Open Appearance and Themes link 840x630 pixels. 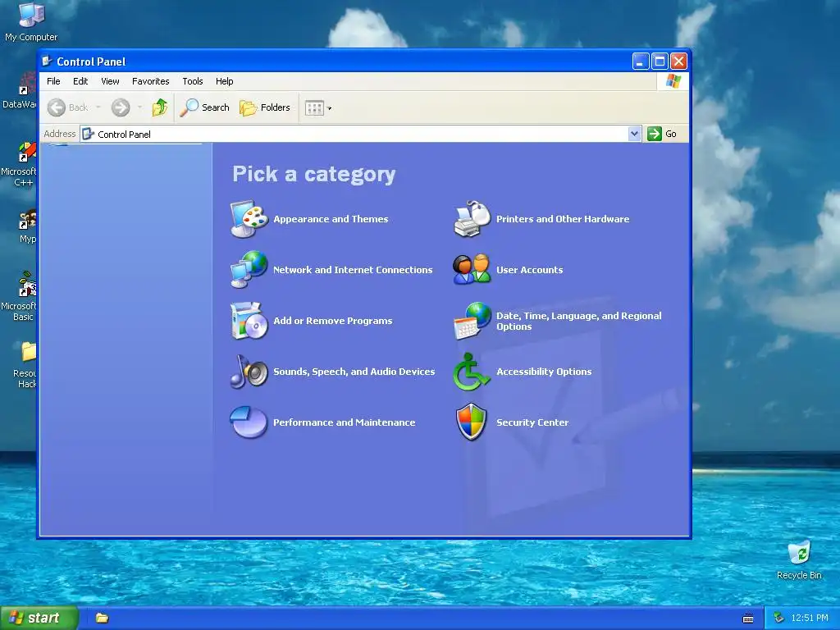(331, 219)
